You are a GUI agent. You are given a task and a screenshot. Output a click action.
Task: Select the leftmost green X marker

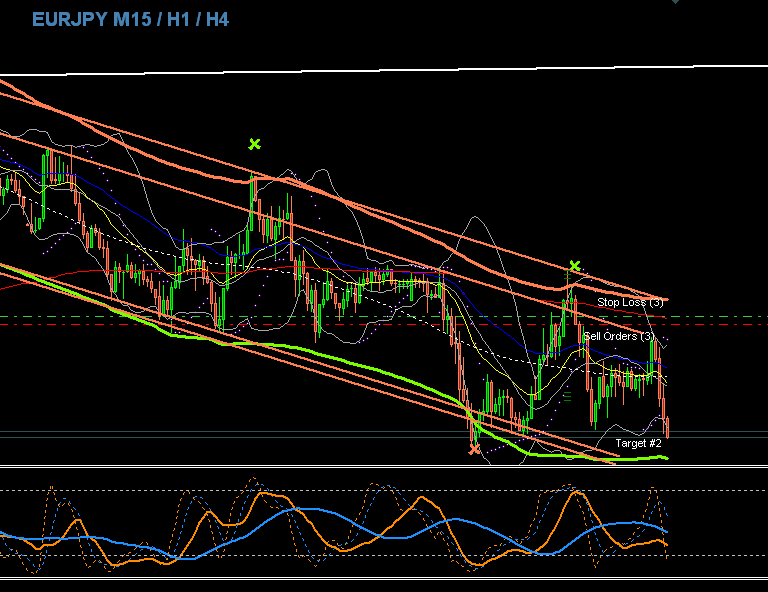pyautogui.click(x=254, y=144)
